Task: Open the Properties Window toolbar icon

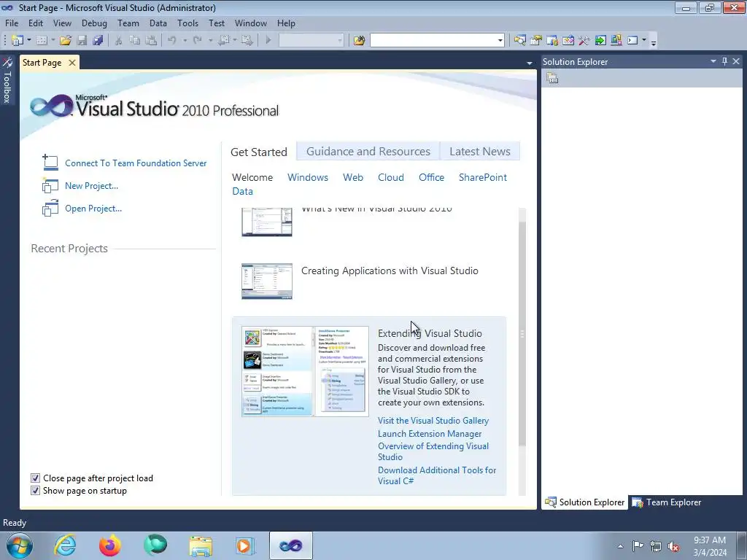Action: (x=536, y=41)
